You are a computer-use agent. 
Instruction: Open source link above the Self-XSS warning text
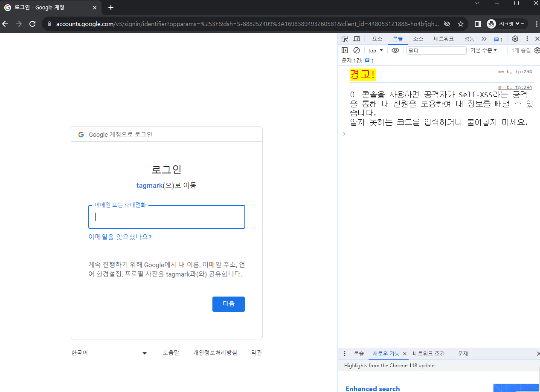(x=515, y=87)
